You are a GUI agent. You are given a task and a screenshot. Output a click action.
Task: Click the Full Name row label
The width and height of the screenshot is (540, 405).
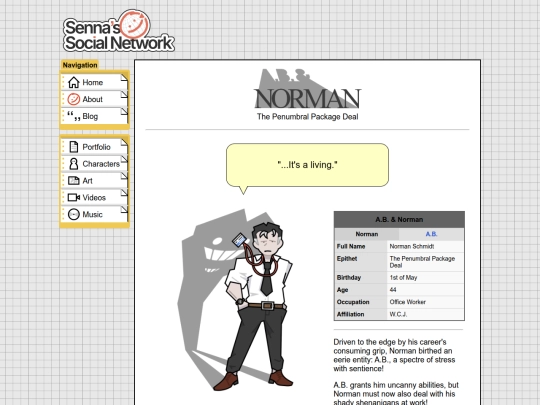(351, 246)
